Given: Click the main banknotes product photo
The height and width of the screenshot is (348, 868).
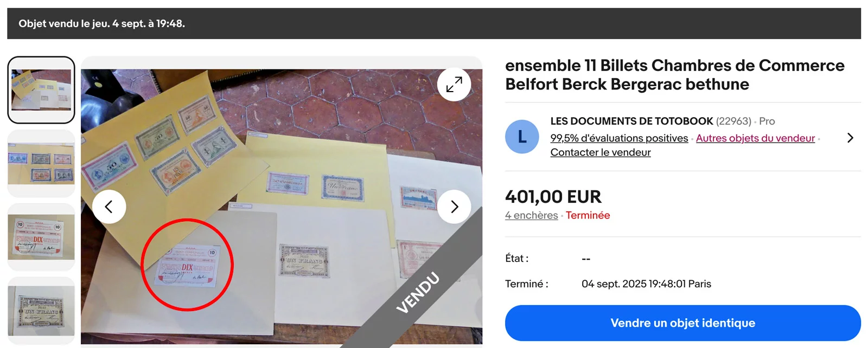Looking at the screenshot, I should coord(282,206).
